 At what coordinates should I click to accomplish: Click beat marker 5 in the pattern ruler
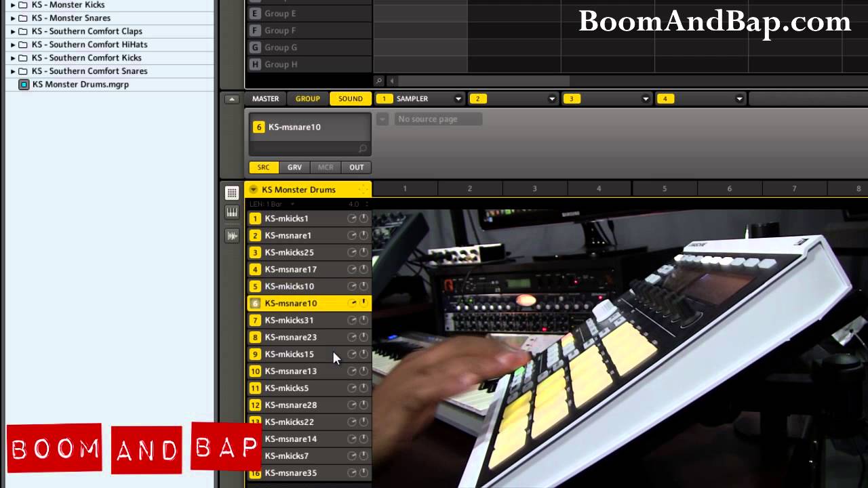(x=665, y=188)
